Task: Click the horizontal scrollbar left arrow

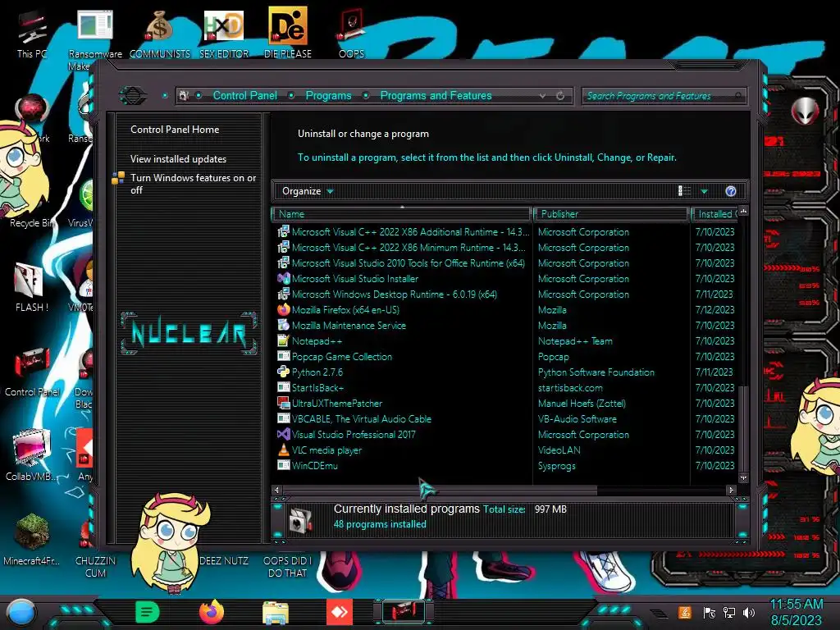Action: pyautogui.click(x=277, y=490)
